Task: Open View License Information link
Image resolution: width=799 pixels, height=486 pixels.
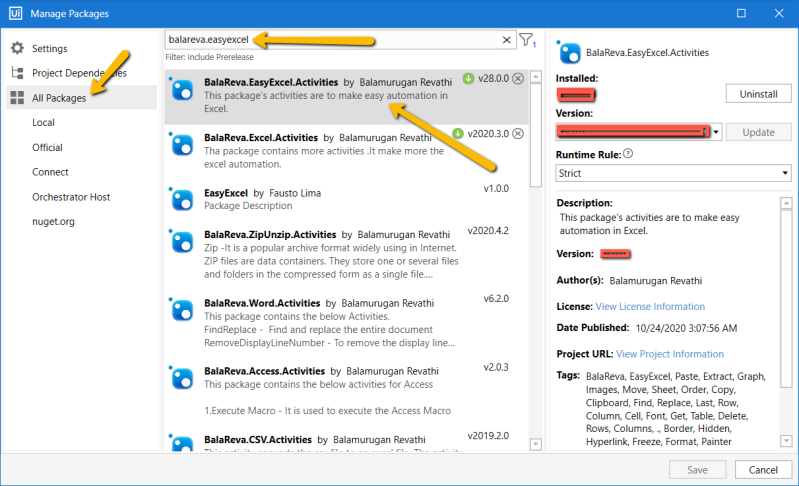Action: pyautogui.click(x=650, y=306)
